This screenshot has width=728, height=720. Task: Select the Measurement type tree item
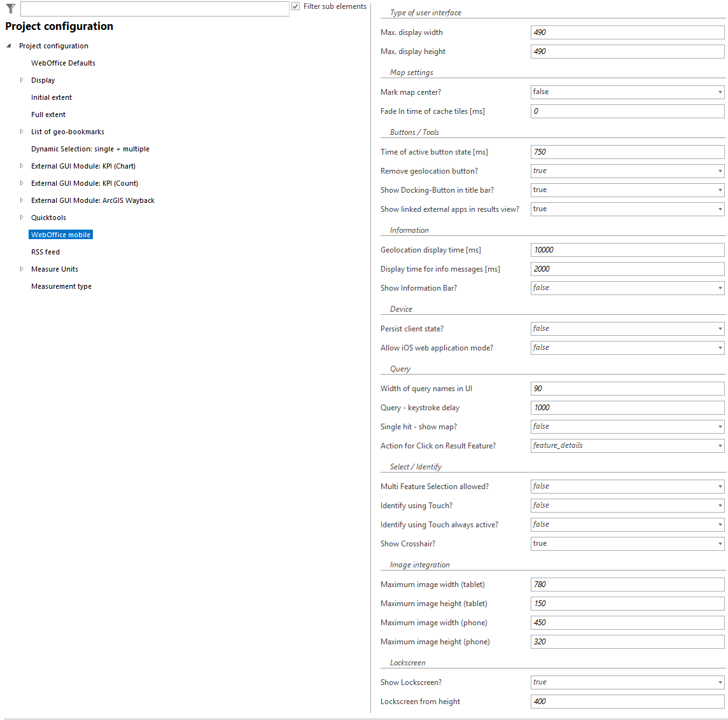tap(61, 286)
